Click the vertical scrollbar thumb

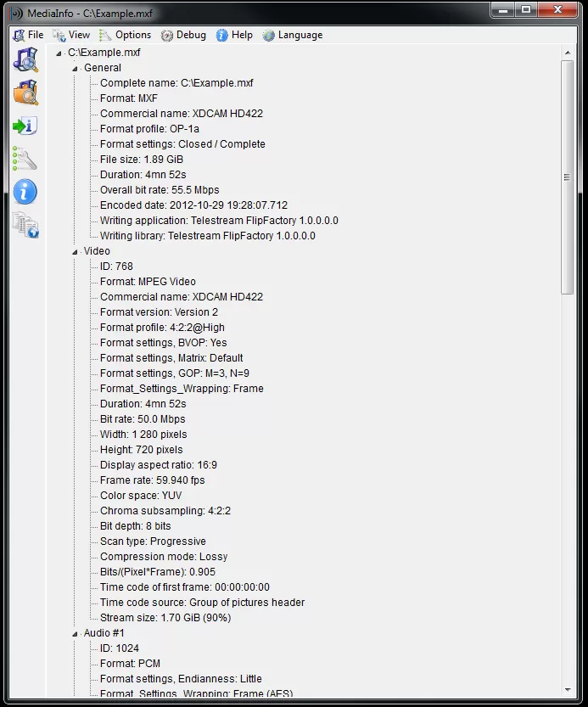(x=568, y=178)
